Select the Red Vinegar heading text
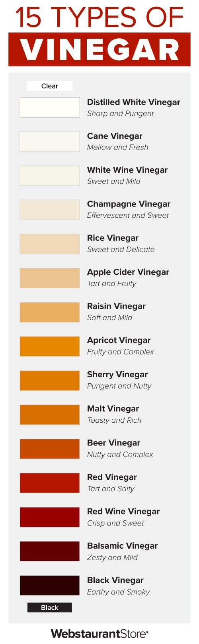The width and height of the screenshot is (199, 644). pyautogui.click(x=112, y=477)
